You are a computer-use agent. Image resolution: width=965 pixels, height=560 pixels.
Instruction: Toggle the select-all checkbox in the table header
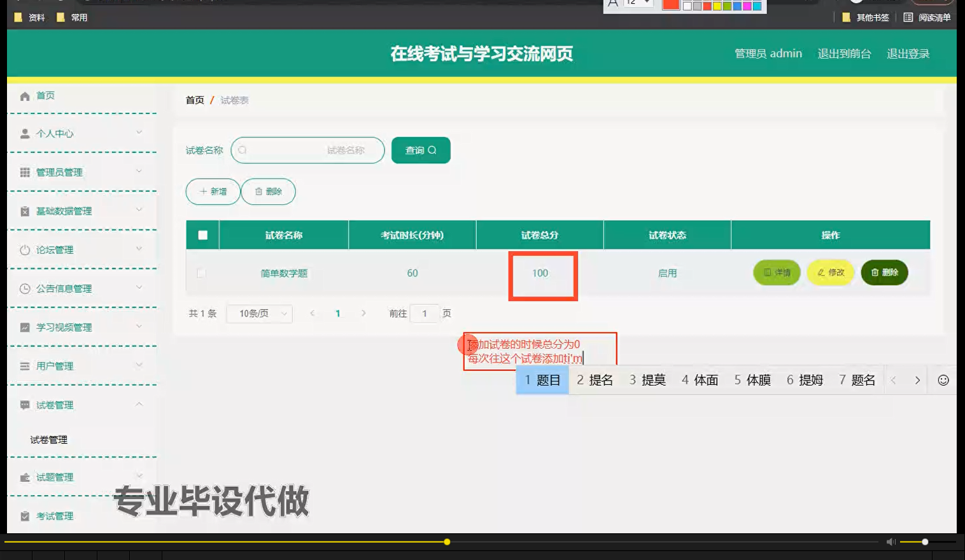click(202, 235)
